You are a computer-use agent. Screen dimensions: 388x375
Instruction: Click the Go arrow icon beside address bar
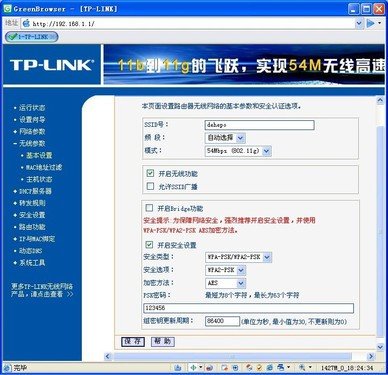370,23
